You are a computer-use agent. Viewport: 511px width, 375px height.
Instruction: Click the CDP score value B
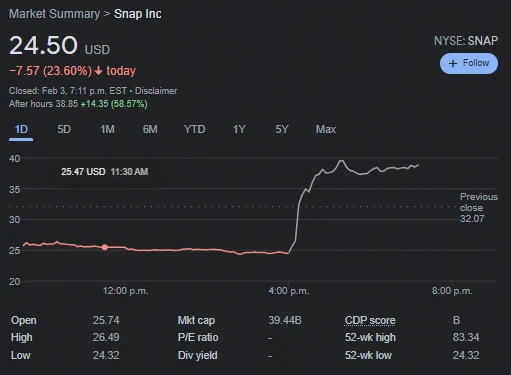click(456, 320)
